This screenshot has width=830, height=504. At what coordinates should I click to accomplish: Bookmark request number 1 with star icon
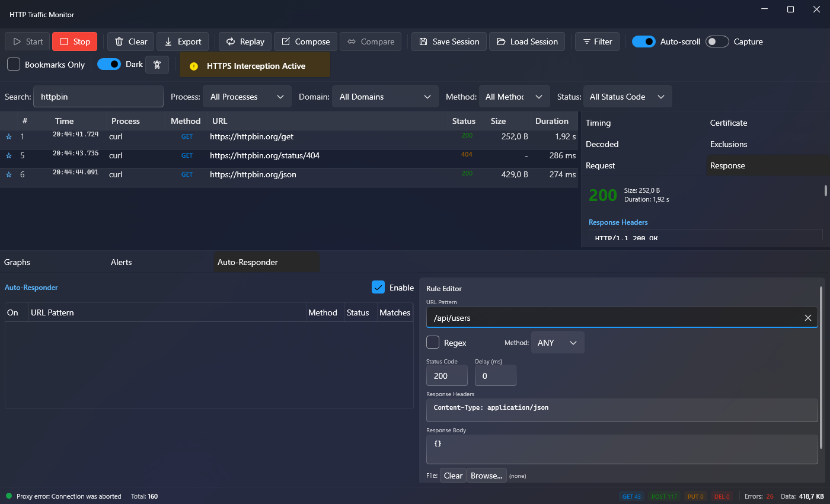(9, 137)
